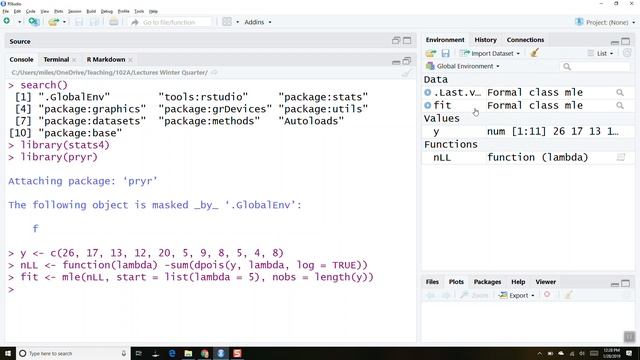Screen dimensions: 640x360
Task: Expand the .Last.value object
Action: coord(428,93)
